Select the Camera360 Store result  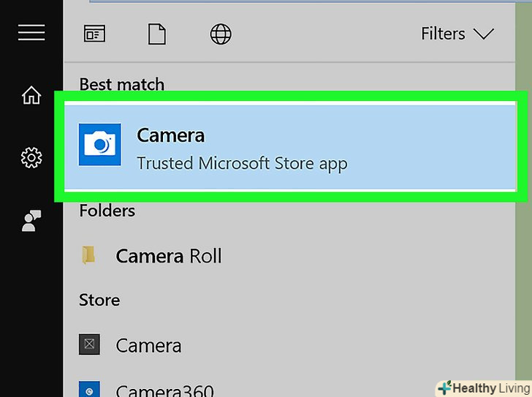(164, 390)
